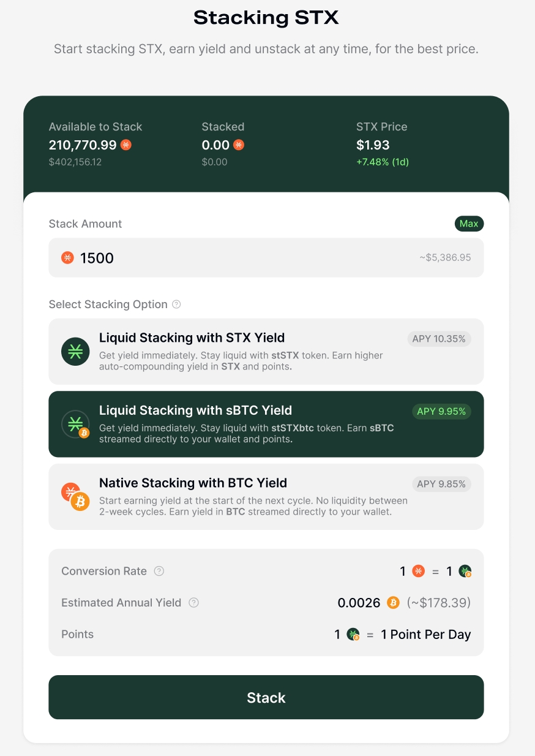Click the STX token icon in amount field
The image size is (535, 756).
pyautogui.click(x=67, y=258)
